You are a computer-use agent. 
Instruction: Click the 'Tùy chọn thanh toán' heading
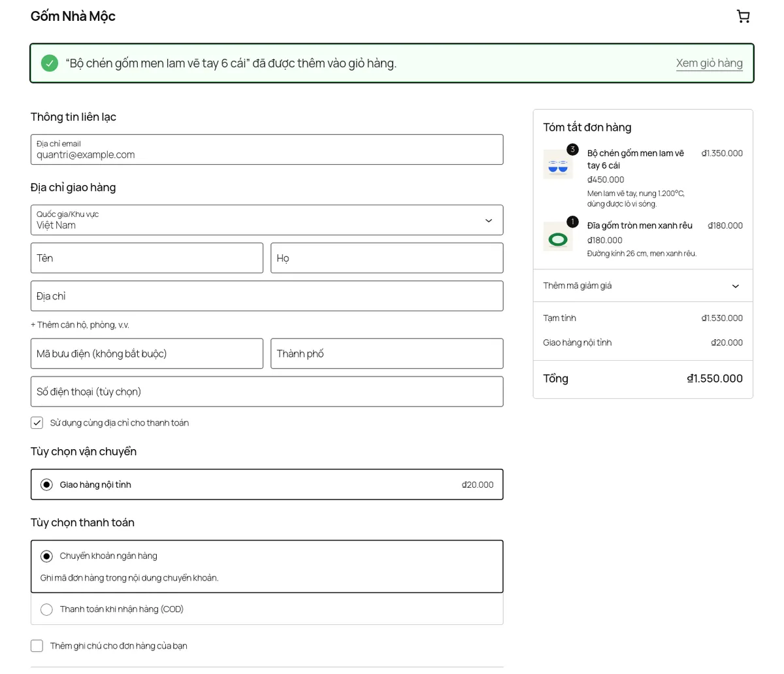(x=82, y=522)
